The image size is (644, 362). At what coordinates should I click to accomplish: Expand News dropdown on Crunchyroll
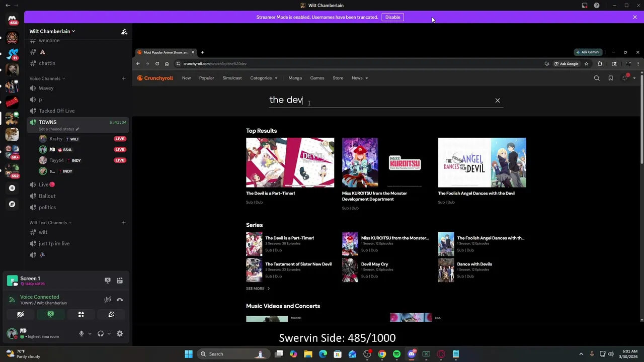359,78
